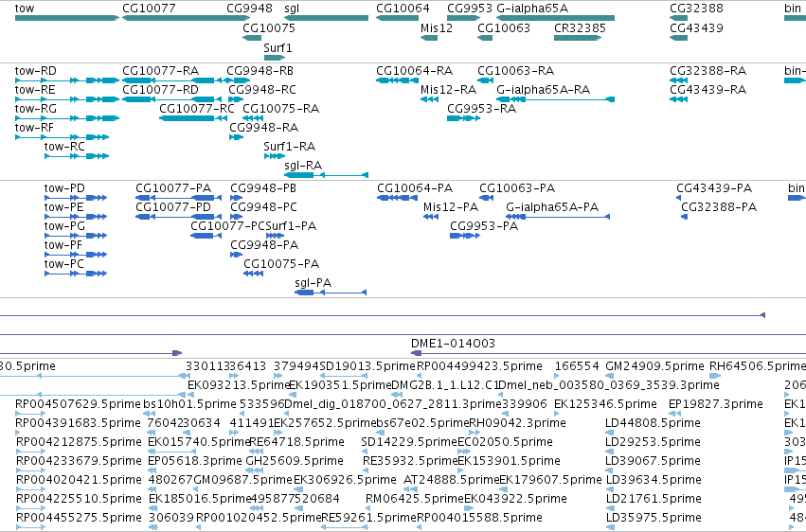Select the CG10064-PA protein
The height and width of the screenshot is (532, 806).
(398, 198)
